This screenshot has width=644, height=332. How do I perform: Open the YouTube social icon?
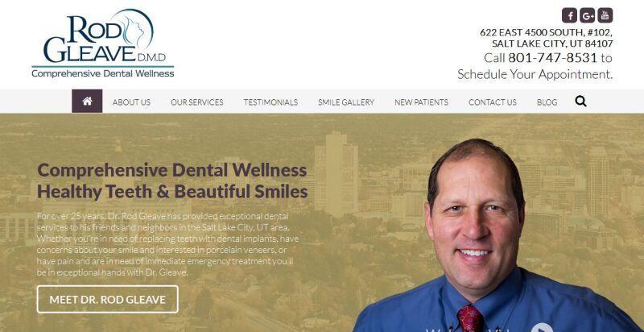tap(605, 15)
